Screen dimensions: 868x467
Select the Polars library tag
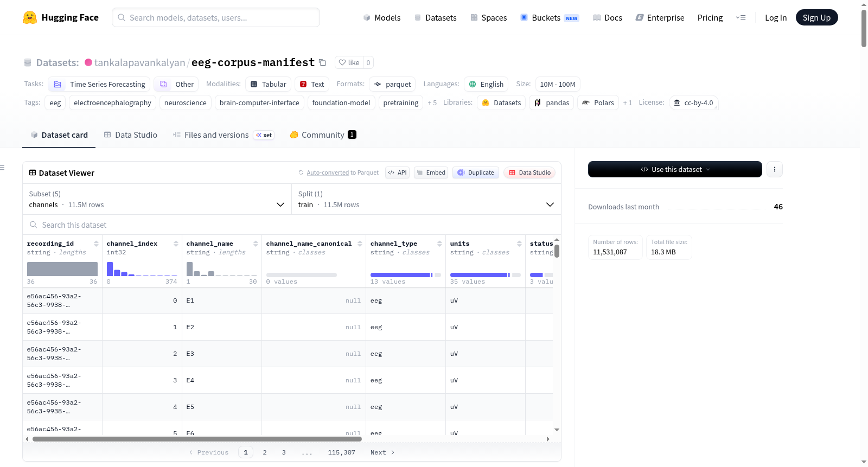(x=598, y=103)
